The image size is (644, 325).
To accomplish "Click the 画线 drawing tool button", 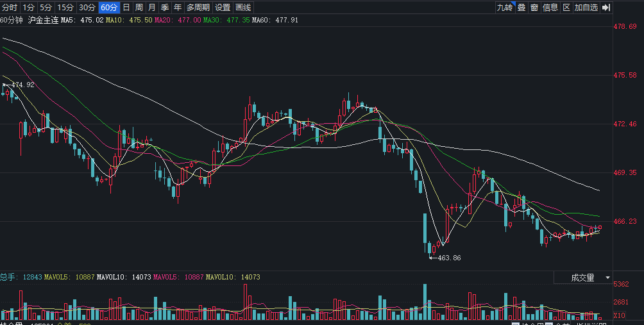I will 243,8.
